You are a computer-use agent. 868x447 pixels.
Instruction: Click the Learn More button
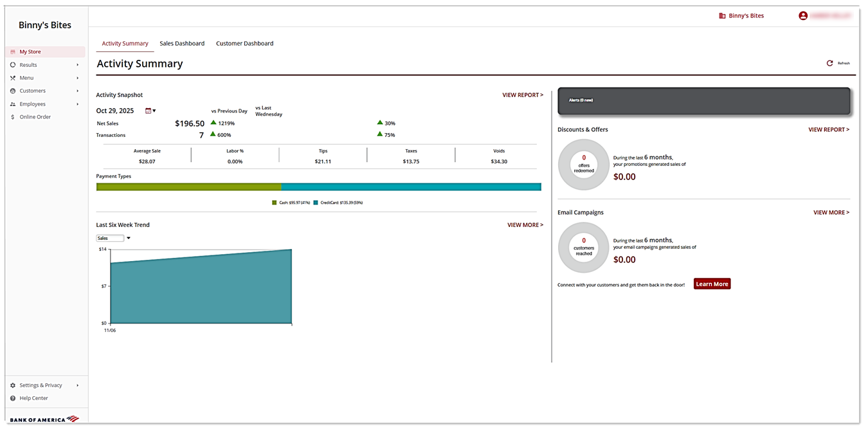point(712,284)
